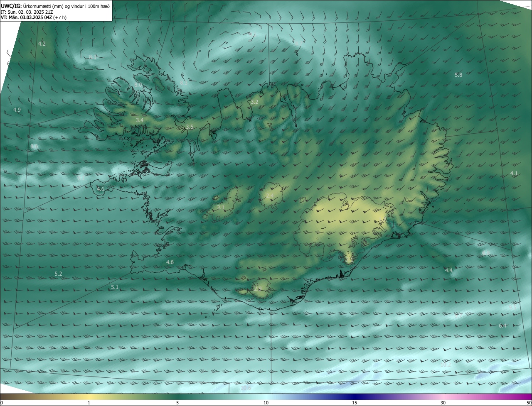532x406 pixels.
Task: Click the 8.0 value label on the Westfjords
Action: (x=138, y=85)
